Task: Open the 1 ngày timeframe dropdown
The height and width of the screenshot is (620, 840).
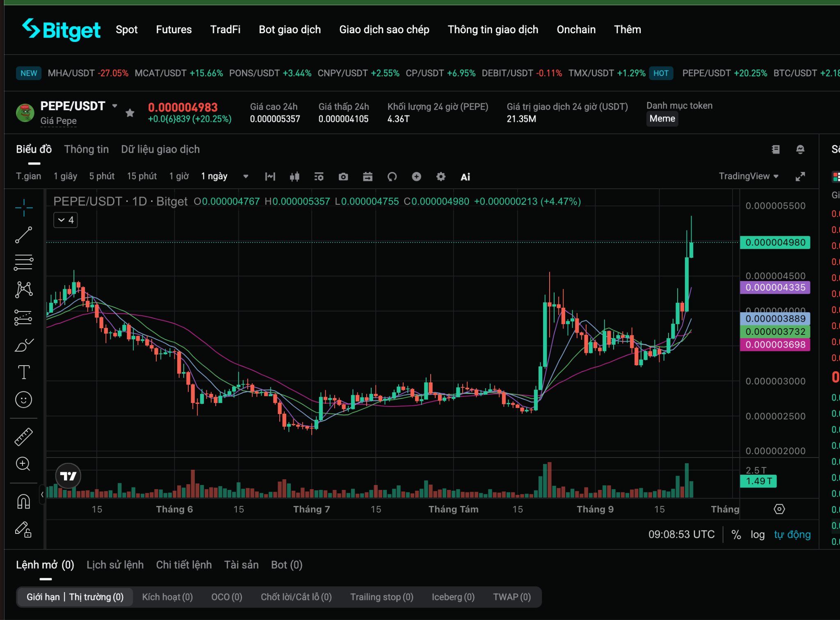Action: tap(246, 176)
